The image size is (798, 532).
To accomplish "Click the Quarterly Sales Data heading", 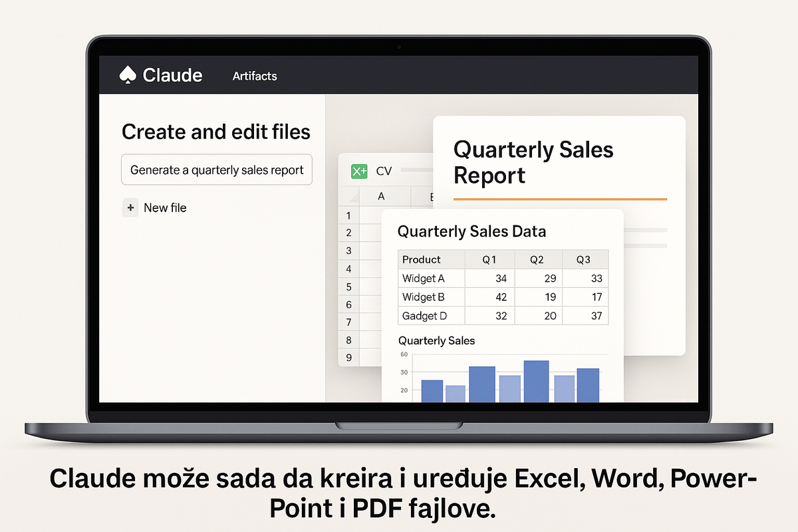I will 471,231.
